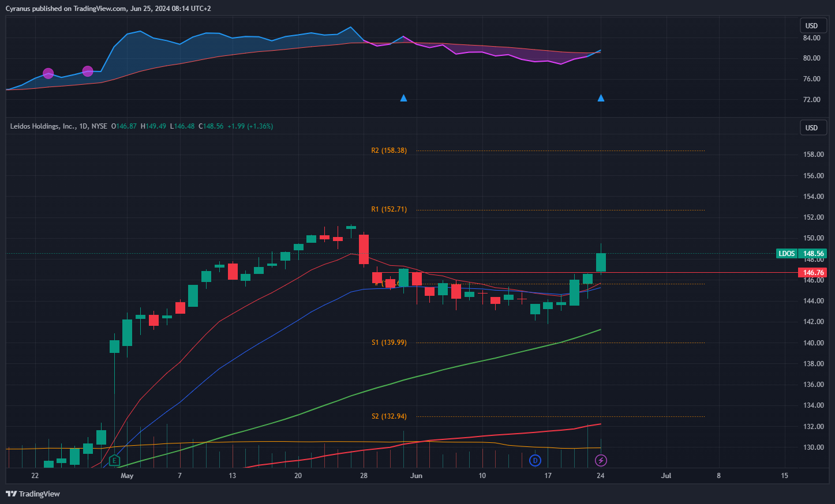The image size is (835, 504).
Task: Click the close value C148.56
Action: (211, 126)
